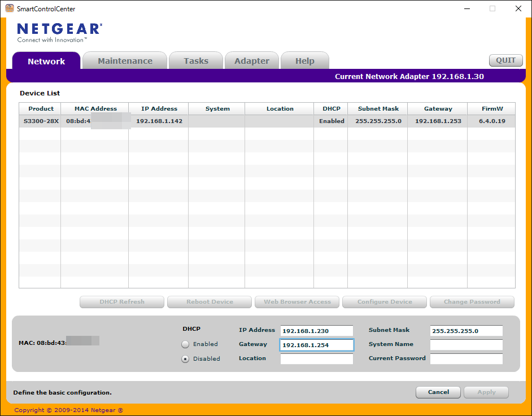Click the DHCP column header
This screenshot has height=416, width=532.
pyautogui.click(x=332, y=109)
